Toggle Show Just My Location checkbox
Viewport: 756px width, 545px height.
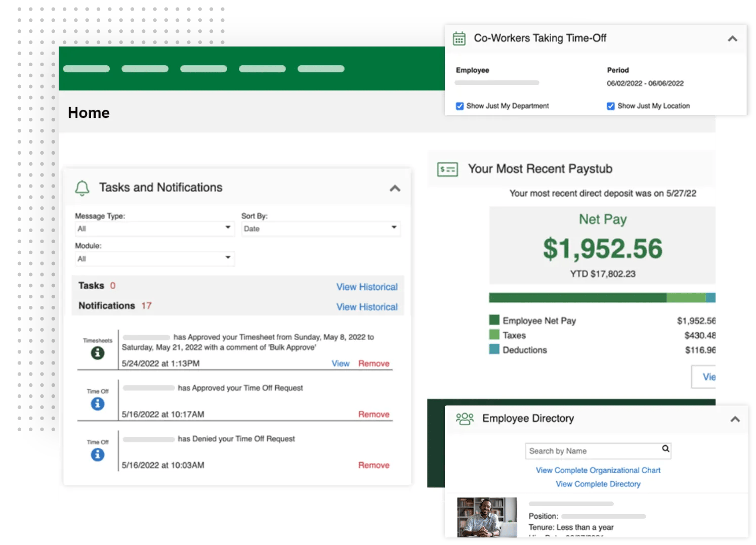click(x=611, y=106)
